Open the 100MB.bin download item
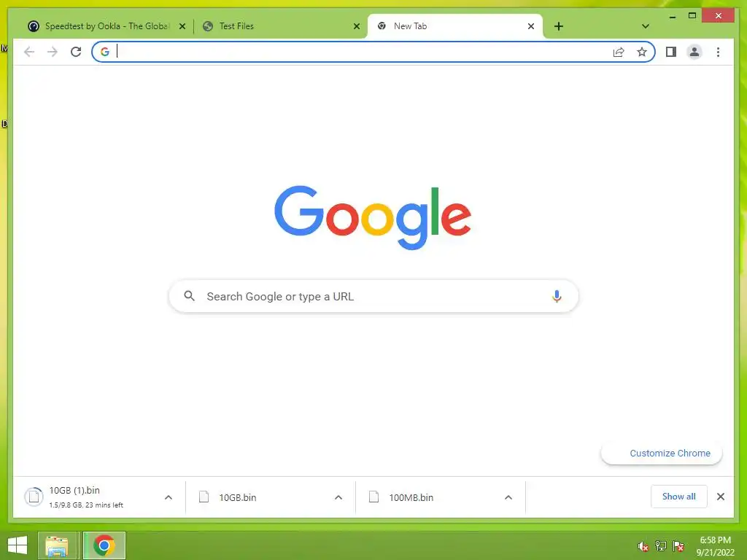This screenshot has width=747, height=560. 440,497
